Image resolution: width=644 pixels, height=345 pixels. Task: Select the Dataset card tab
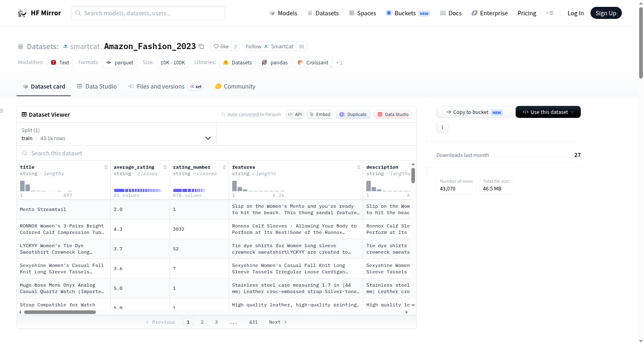[44, 87]
